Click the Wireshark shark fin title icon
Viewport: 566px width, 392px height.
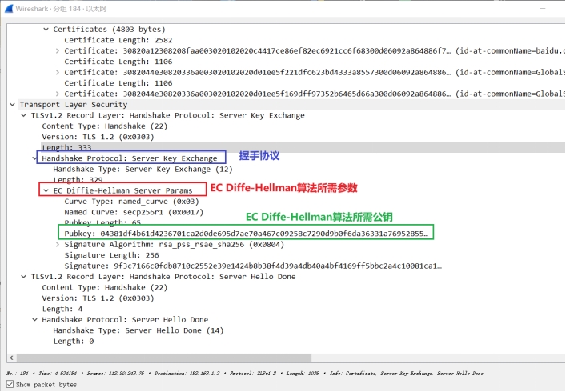pyautogui.click(x=9, y=8)
